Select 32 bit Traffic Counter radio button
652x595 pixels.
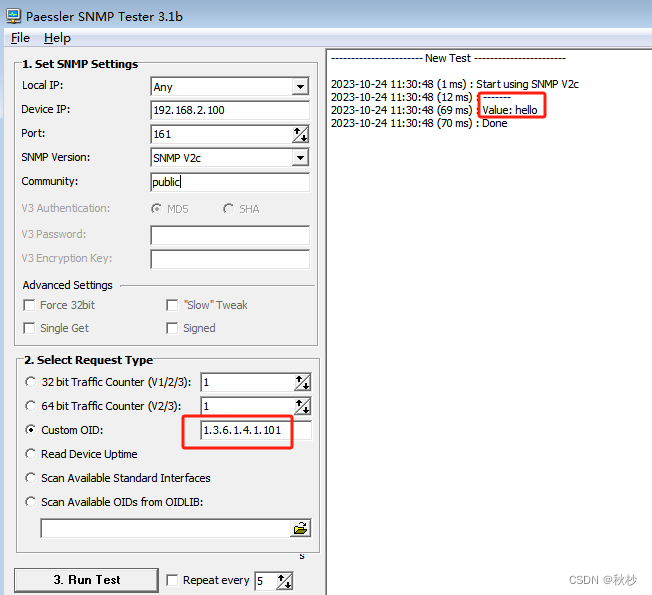(x=30, y=382)
